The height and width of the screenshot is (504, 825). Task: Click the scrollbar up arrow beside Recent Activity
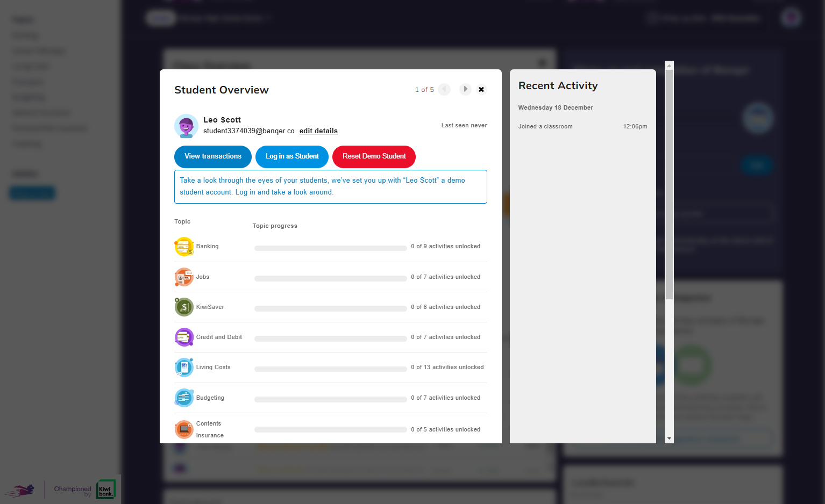coord(670,65)
